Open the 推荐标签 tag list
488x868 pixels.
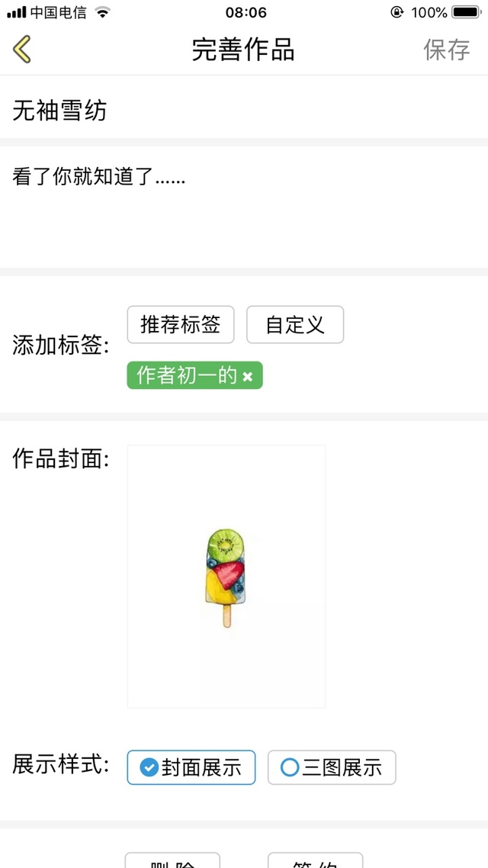pyautogui.click(x=181, y=324)
